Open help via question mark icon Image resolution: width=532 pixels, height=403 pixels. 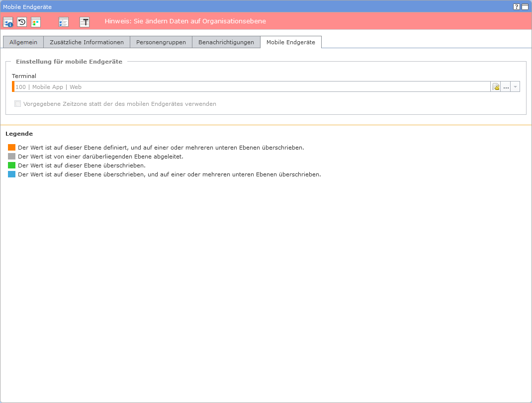[517, 7]
